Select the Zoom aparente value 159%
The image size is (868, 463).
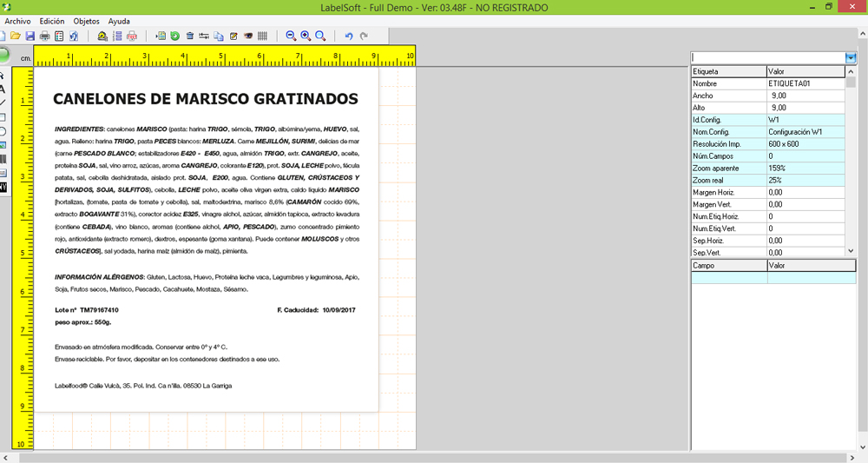click(x=806, y=169)
